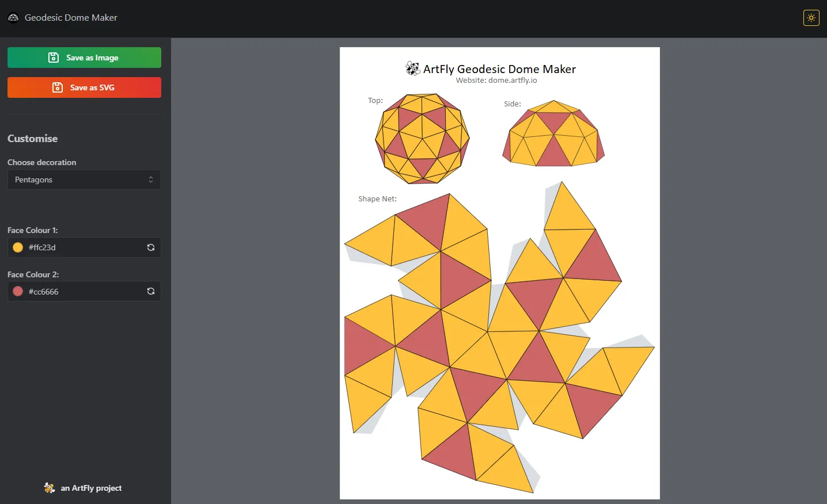Click the Geodesic Dome Maker logo icon

(x=13, y=18)
